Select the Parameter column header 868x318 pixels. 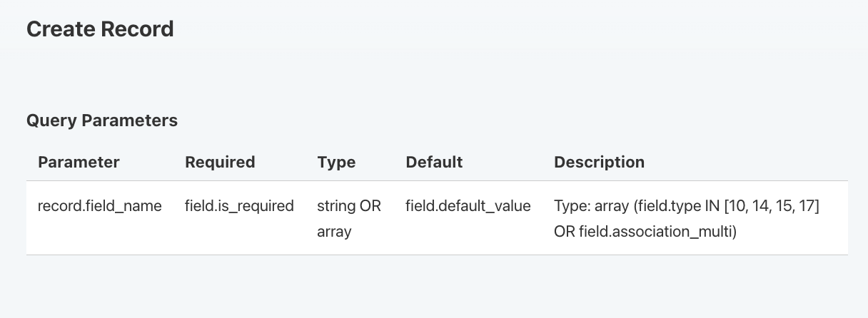79,162
